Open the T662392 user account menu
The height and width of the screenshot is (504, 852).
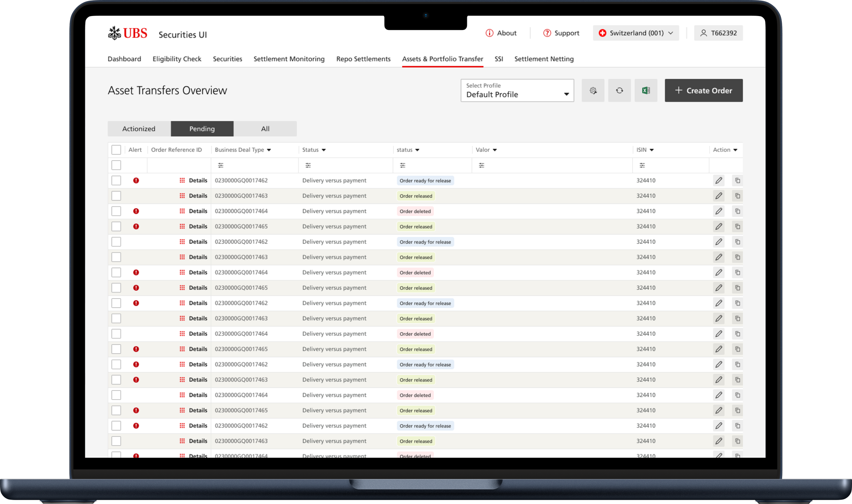tap(718, 33)
